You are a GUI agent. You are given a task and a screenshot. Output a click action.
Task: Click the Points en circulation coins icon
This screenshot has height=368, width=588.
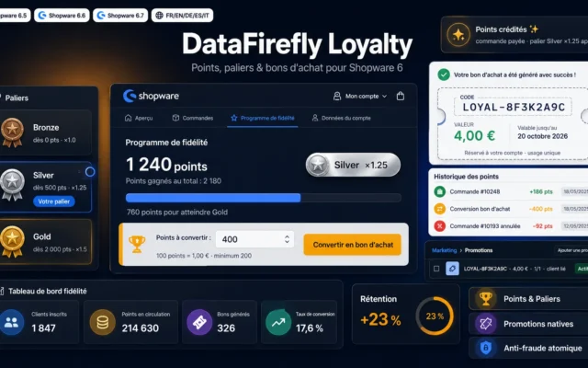[102, 322]
